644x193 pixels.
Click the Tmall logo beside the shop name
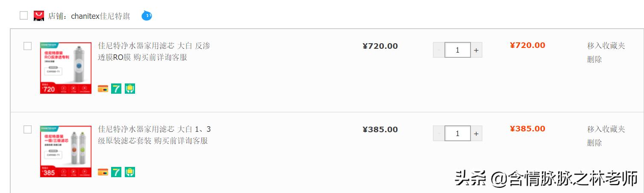pos(38,16)
